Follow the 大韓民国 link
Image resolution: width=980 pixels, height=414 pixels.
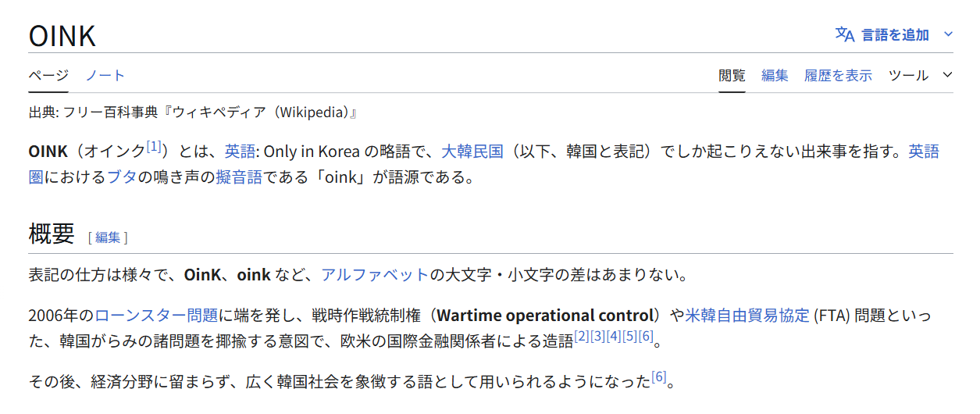(472, 152)
